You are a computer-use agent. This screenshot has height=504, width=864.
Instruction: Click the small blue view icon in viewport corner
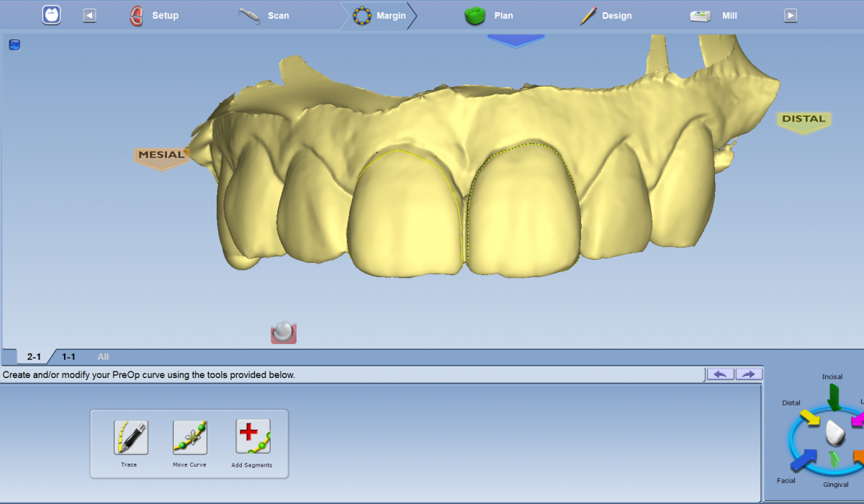[15, 45]
